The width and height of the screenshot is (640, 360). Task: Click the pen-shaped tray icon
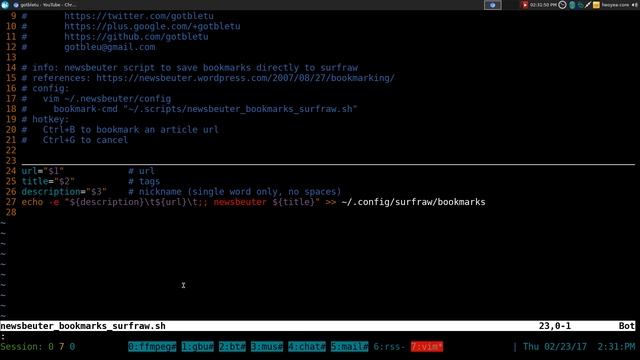[x=588, y=5]
